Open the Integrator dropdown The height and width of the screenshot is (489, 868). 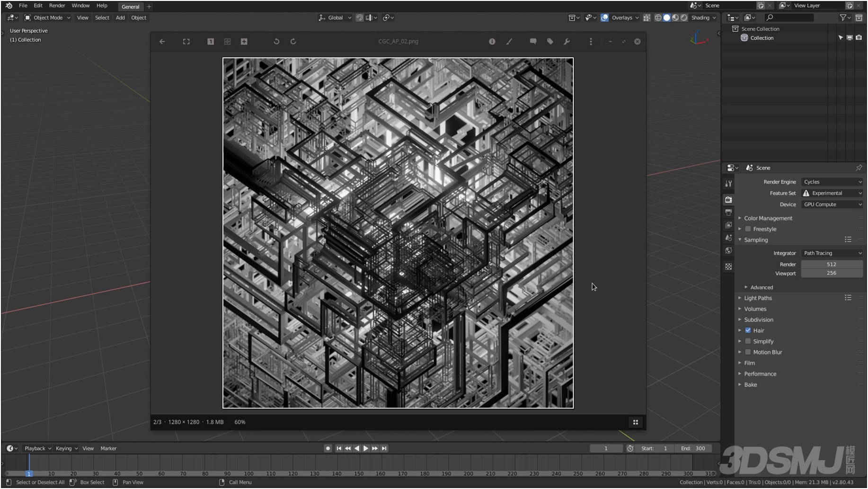[x=832, y=254]
